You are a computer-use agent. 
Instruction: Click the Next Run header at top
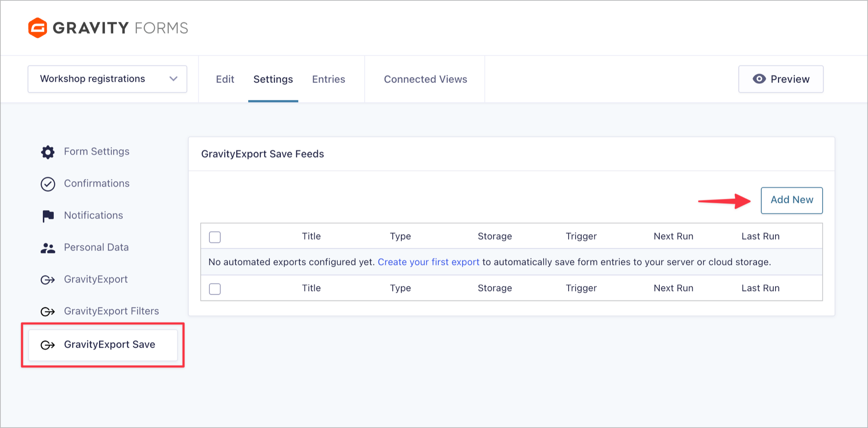click(x=674, y=236)
